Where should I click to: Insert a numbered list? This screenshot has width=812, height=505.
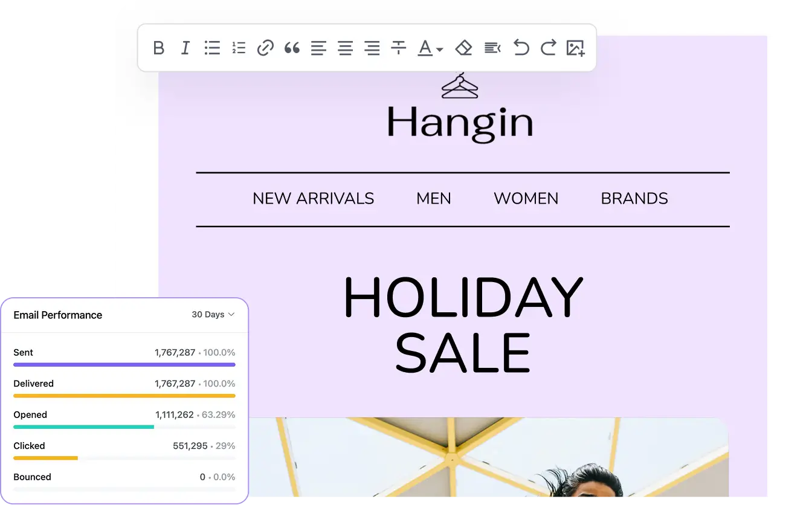(x=239, y=48)
